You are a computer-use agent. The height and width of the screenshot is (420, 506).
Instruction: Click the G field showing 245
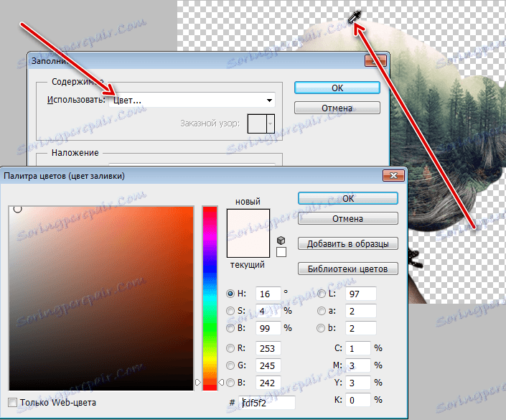(268, 365)
